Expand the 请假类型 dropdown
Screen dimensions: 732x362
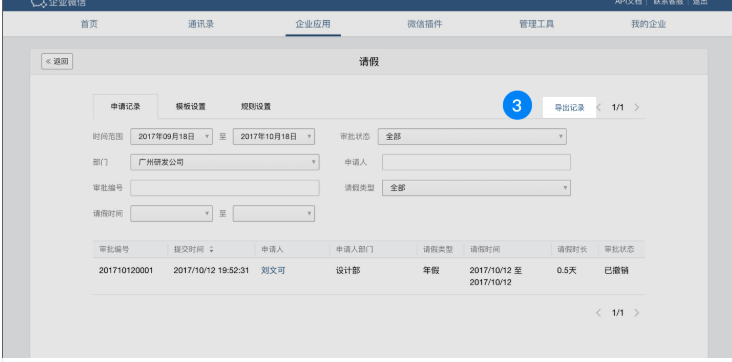click(476, 188)
